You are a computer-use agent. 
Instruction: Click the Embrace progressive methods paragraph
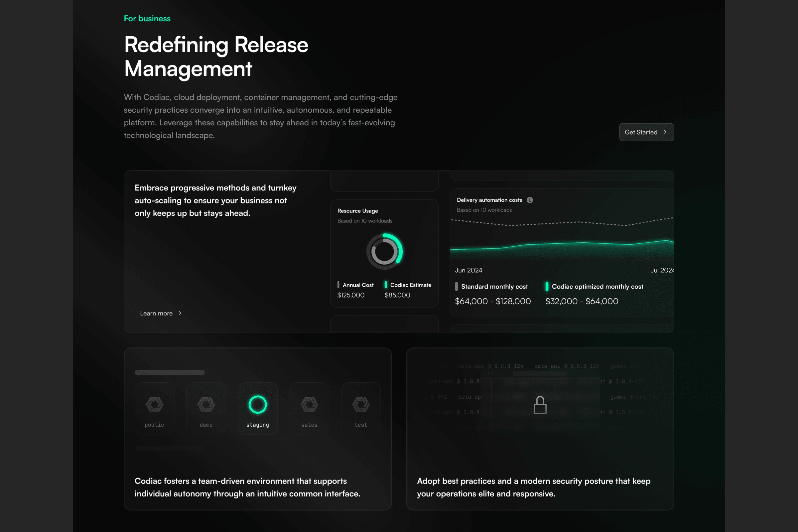point(216,200)
